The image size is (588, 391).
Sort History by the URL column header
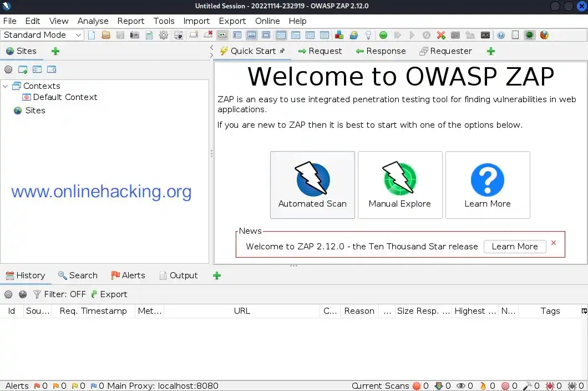click(x=242, y=311)
